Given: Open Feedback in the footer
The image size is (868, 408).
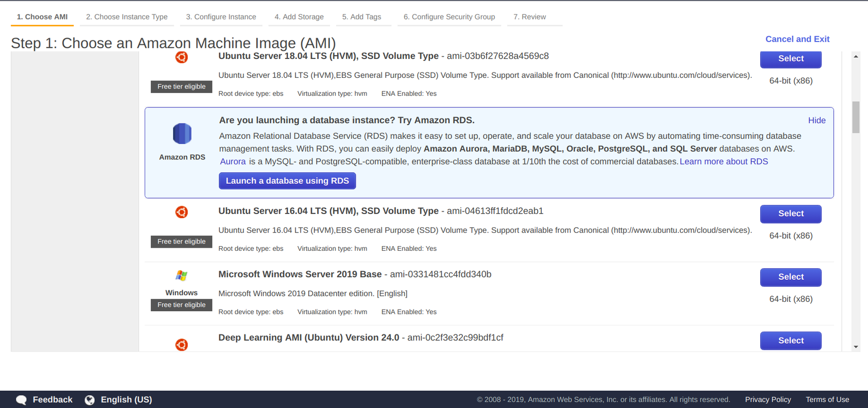Looking at the screenshot, I should (x=53, y=400).
